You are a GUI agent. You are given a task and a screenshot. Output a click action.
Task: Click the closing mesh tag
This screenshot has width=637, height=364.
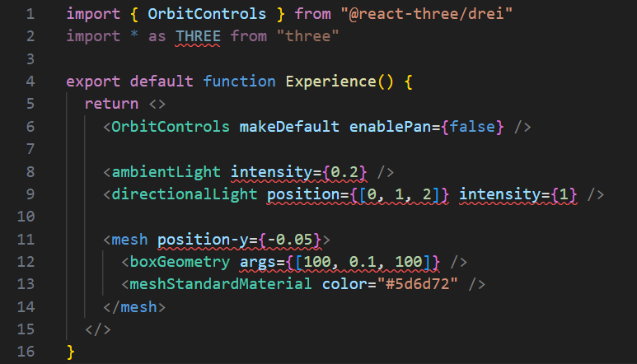coord(134,307)
